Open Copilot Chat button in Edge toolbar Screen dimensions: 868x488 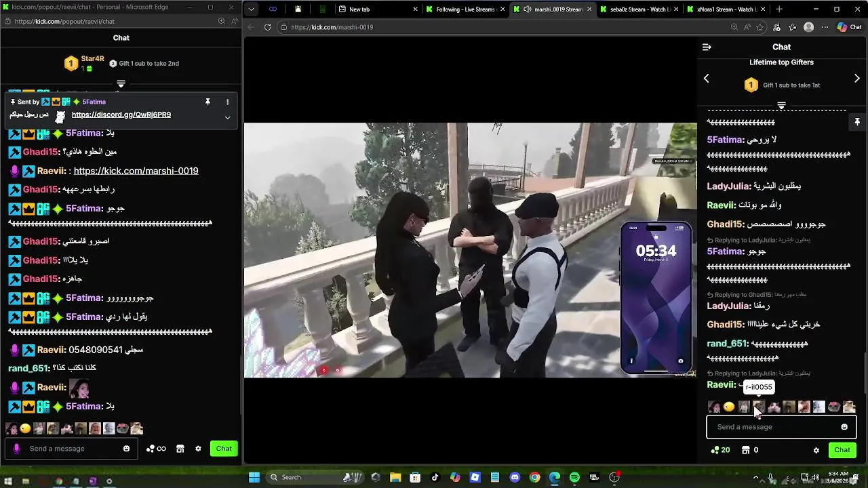(x=848, y=27)
